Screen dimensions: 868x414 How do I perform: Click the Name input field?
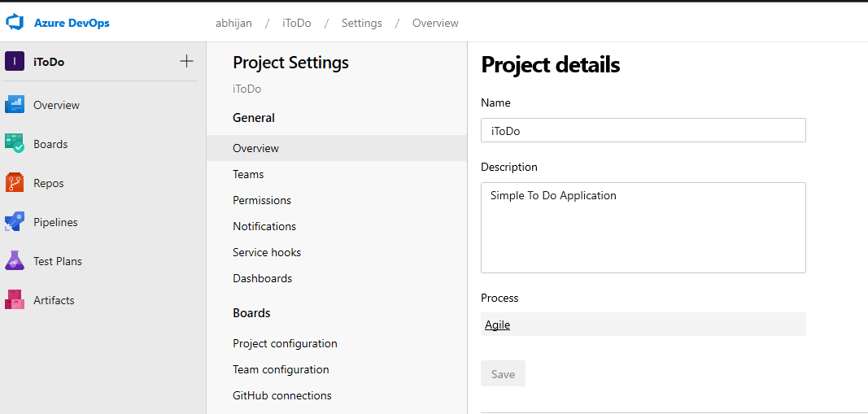click(x=643, y=130)
